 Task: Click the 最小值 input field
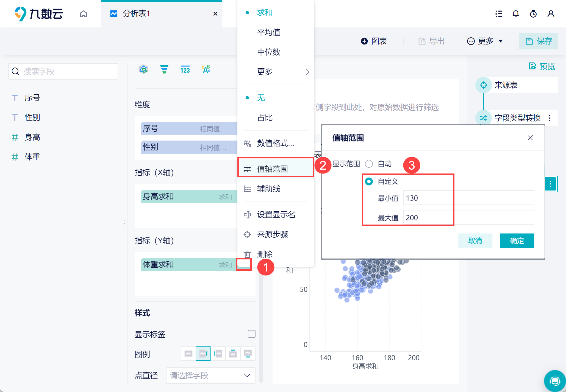pos(468,198)
